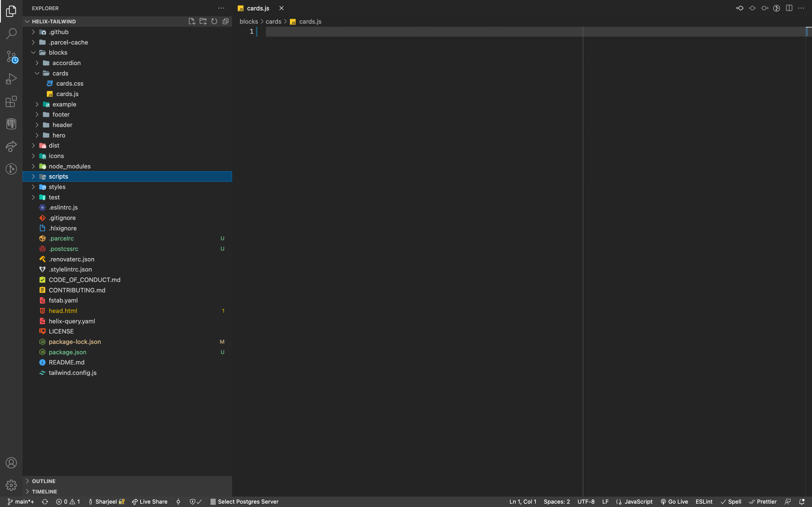Viewport: 812px width, 507px height.
Task: Open the Split Editor icon
Action: 789,8
